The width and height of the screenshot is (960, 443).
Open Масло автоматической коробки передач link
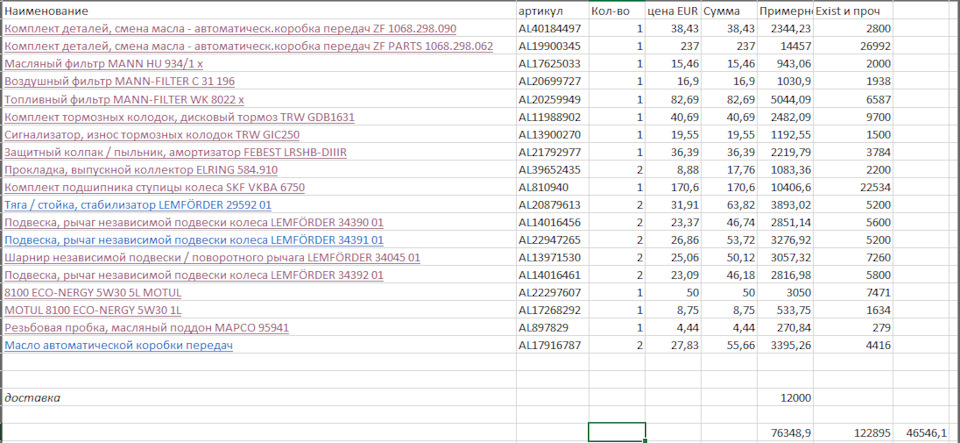coord(119,346)
